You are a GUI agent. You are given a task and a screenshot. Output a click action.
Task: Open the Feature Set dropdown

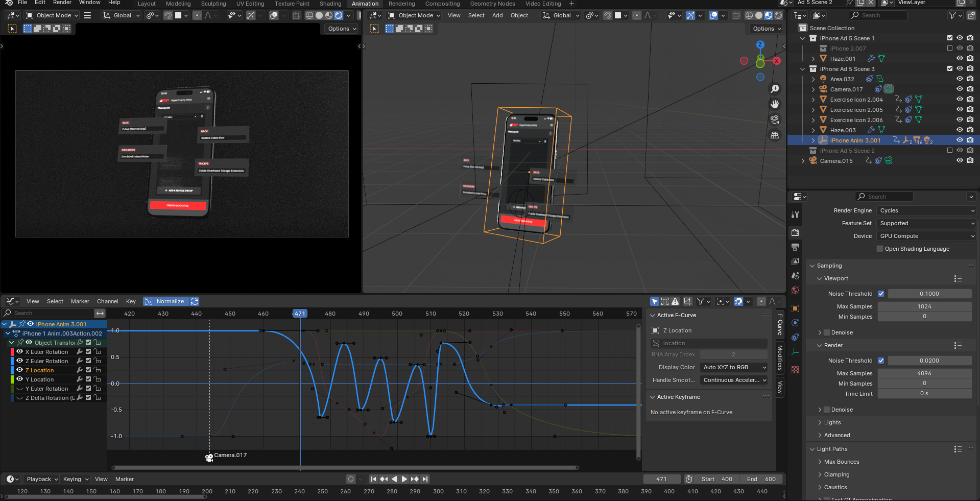point(927,223)
